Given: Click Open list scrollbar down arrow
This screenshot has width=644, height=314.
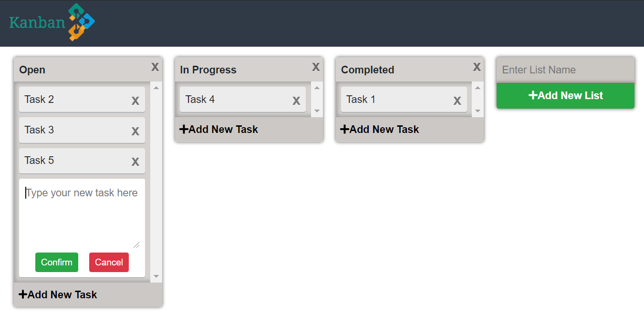Looking at the screenshot, I should pos(156,276).
